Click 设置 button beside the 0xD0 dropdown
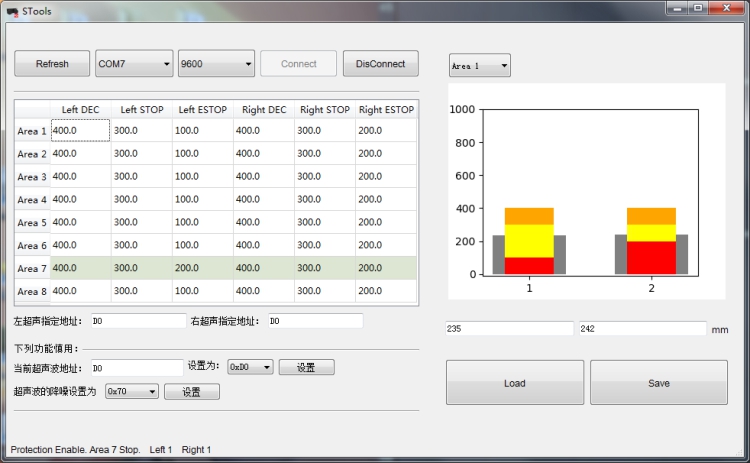This screenshot has width=750, height=463. pyautogui.click(x=306, y=367)
